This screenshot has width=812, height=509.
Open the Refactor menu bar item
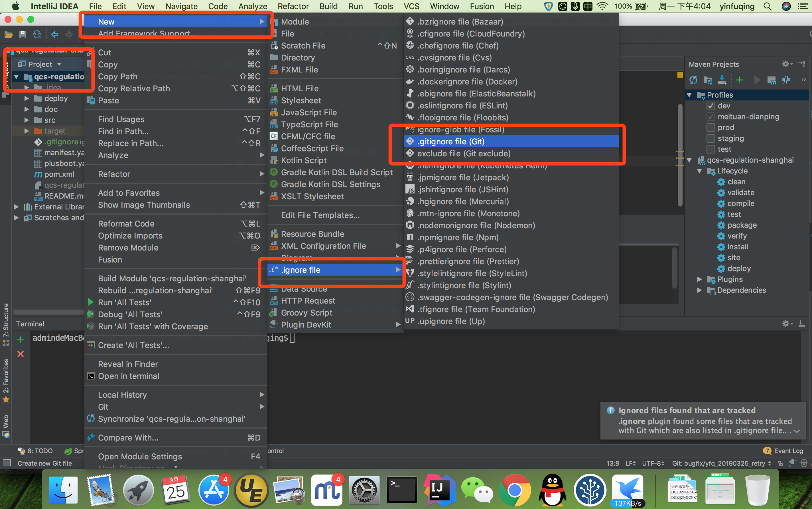293,6
